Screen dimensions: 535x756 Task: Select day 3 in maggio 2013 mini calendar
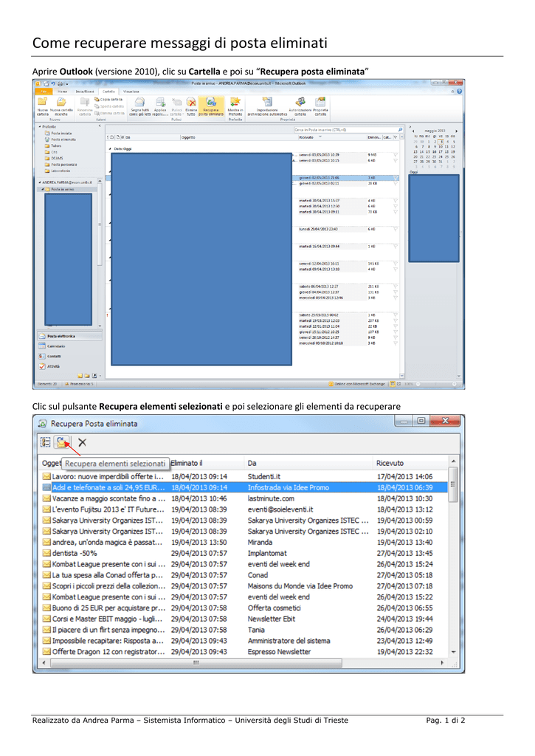[441, 142]
